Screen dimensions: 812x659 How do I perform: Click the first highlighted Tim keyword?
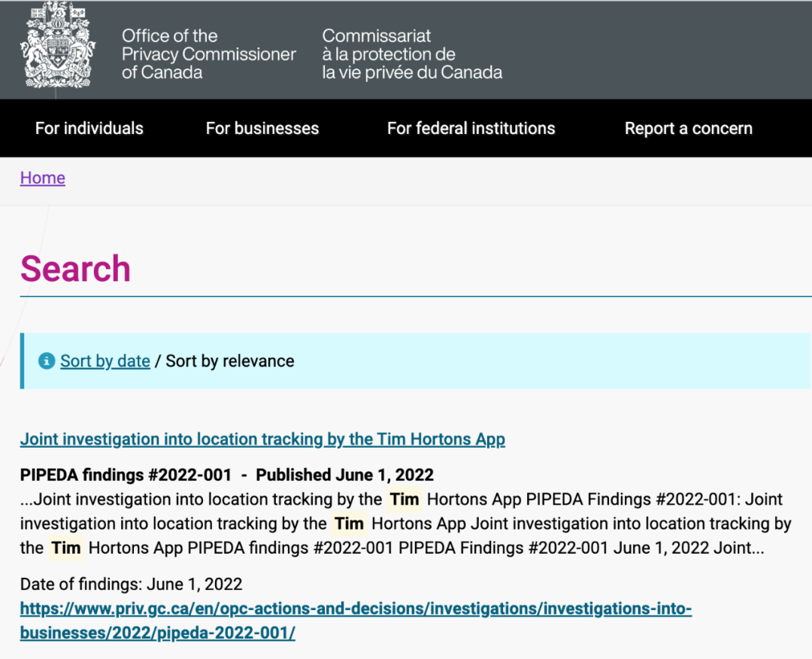click(x=404, y=500)
